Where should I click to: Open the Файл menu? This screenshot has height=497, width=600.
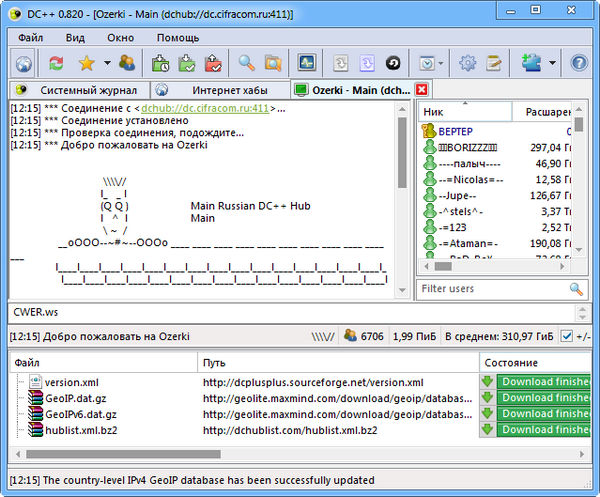pos(30,37)
